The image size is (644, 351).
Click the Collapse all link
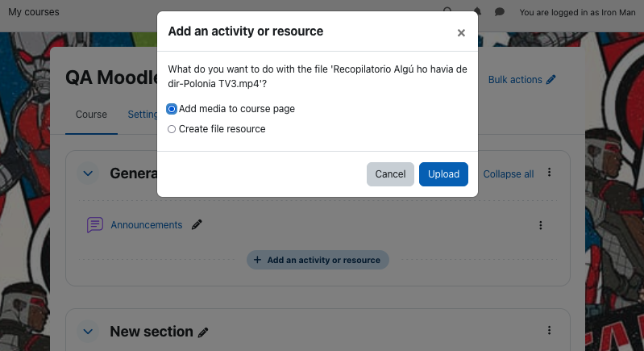point(509,174)
